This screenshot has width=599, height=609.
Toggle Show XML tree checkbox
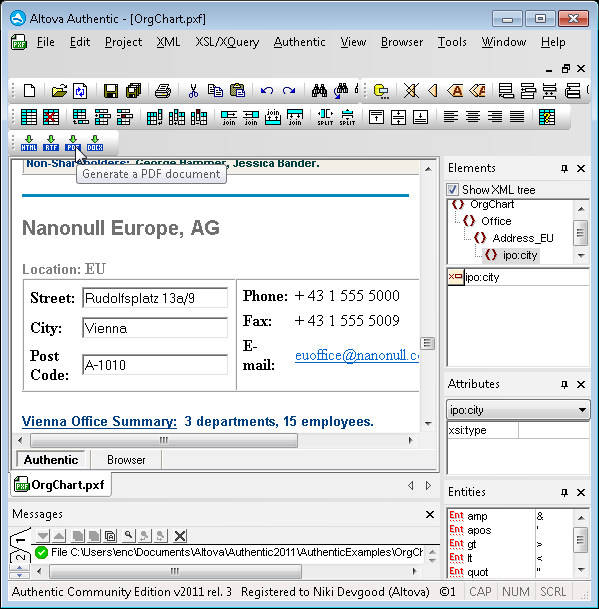point(452,190)
